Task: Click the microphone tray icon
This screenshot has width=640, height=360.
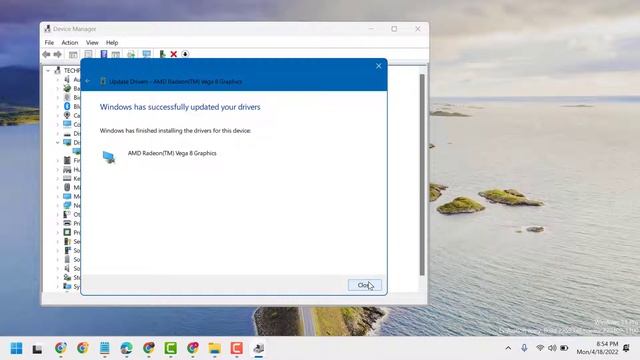Action: pyautogui.click(x=524, y=348)
